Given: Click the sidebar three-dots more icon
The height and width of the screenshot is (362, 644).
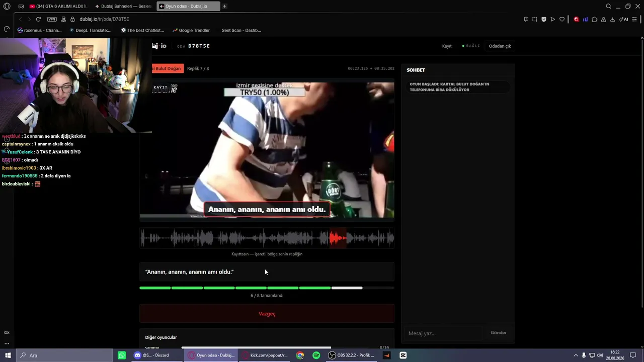Looking at the screenshot, I should 7,343.
